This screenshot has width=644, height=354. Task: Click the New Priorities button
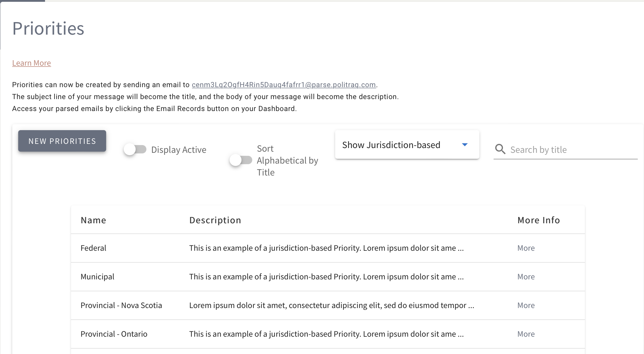tap(62, 141)
